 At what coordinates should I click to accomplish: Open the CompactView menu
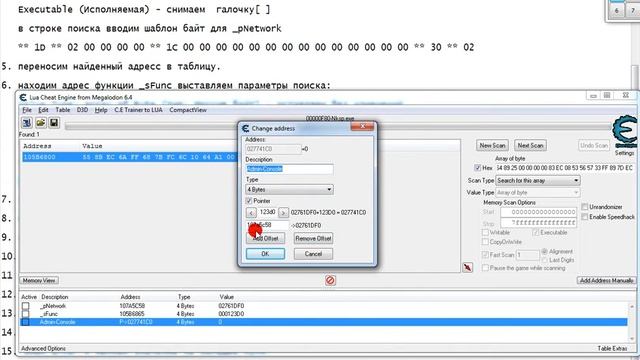188,110
